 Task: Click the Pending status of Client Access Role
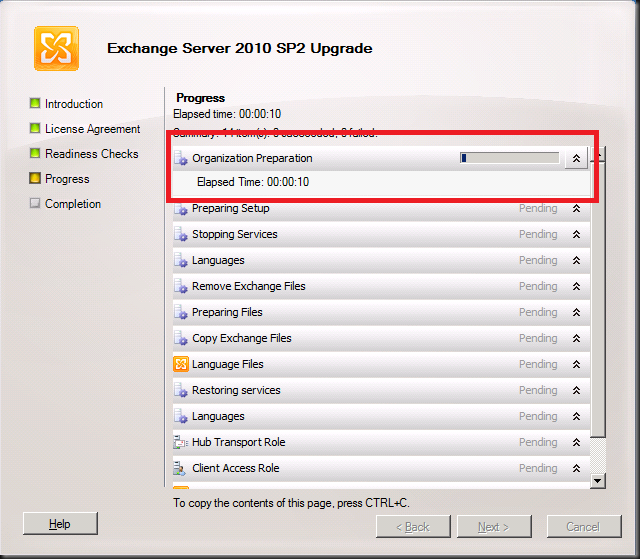tap(538, 468)
